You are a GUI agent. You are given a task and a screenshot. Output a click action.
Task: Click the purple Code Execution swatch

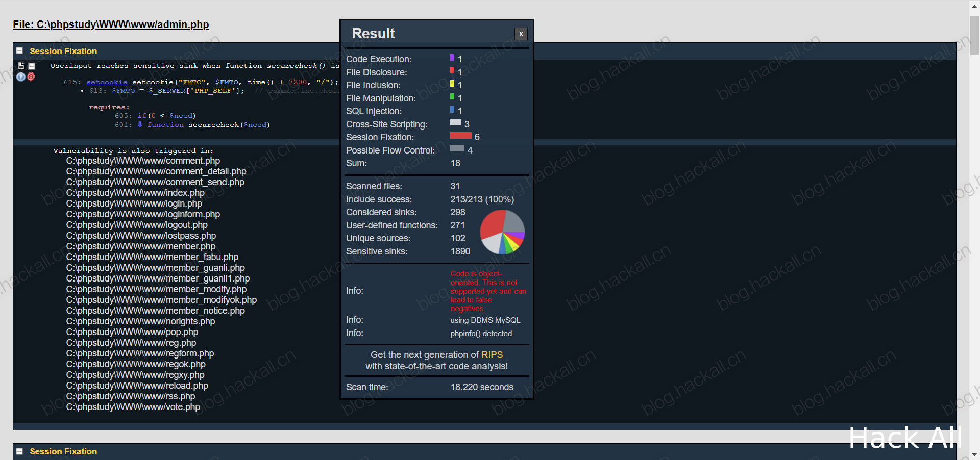pyautogui.click(x=452, y=58)
